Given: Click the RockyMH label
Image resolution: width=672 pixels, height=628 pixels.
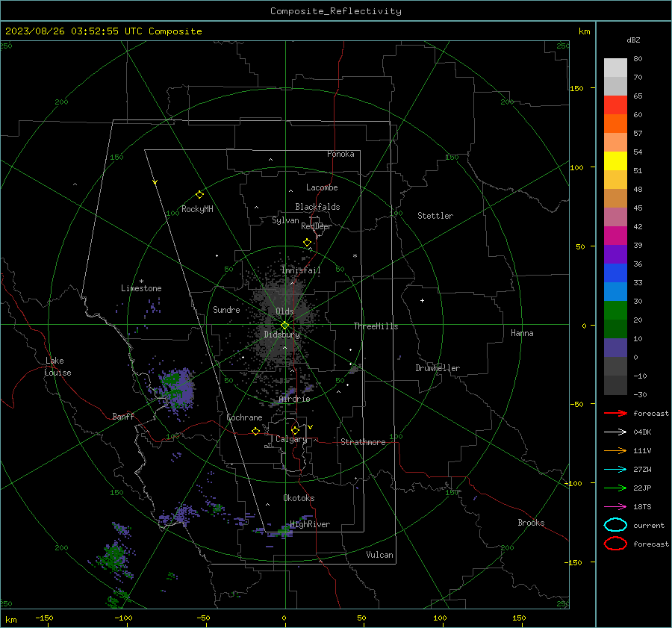Looking at the screenshot, I should point(197,209).
